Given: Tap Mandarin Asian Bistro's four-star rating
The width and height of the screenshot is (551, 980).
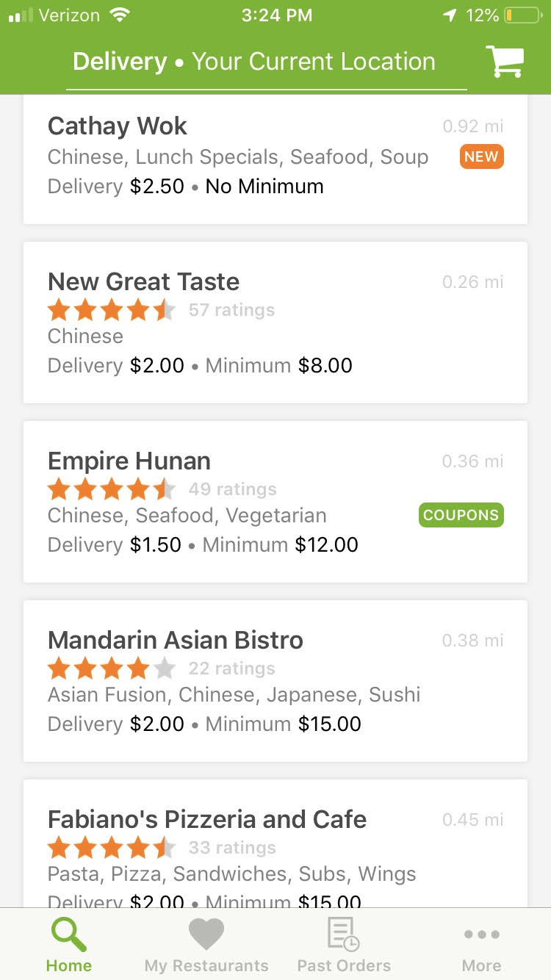Looking at the screenshot, I should tap(112, 669).
